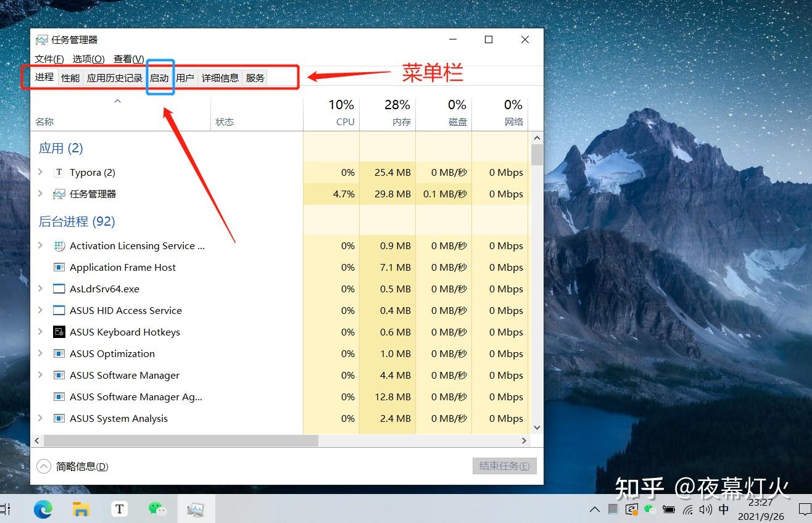This screenshot has height=523, width=812.
Task: Sort by the 状态 column header
Action: (257, 114)
